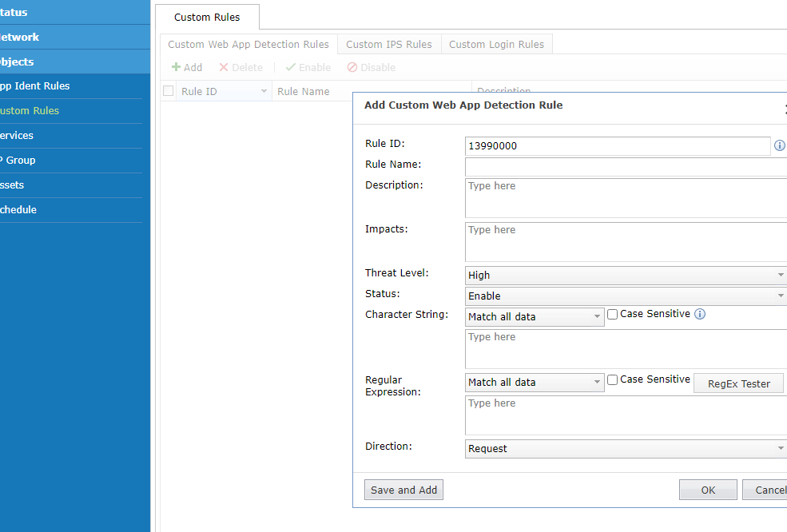Open the RegEx Tester
787x532 pixels.
(738, 383)
